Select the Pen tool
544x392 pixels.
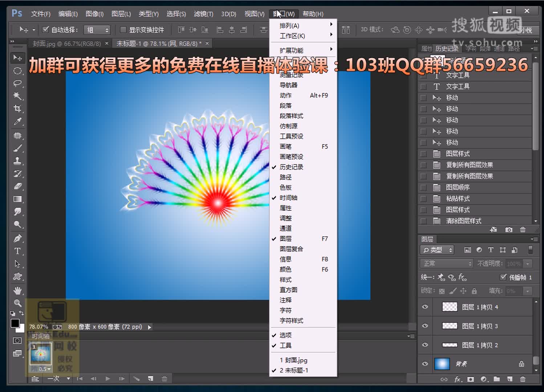click(x=17, y=238)
